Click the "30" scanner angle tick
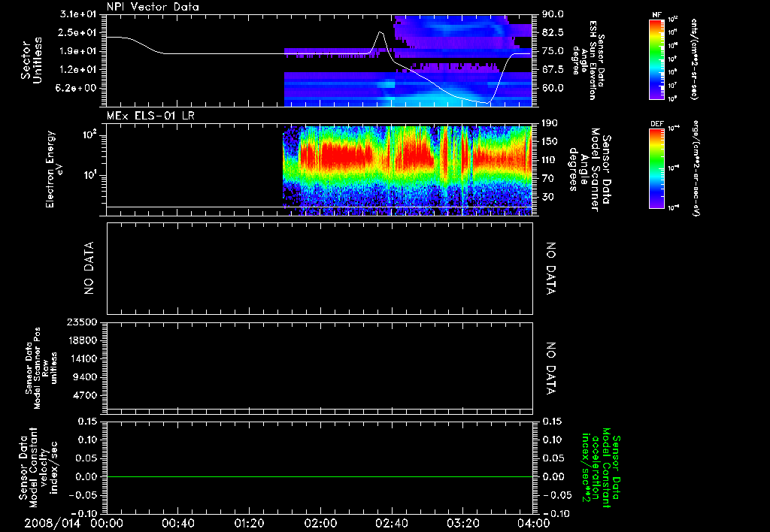770x532 pixels. pyautogui.click(x=548, y=197)
